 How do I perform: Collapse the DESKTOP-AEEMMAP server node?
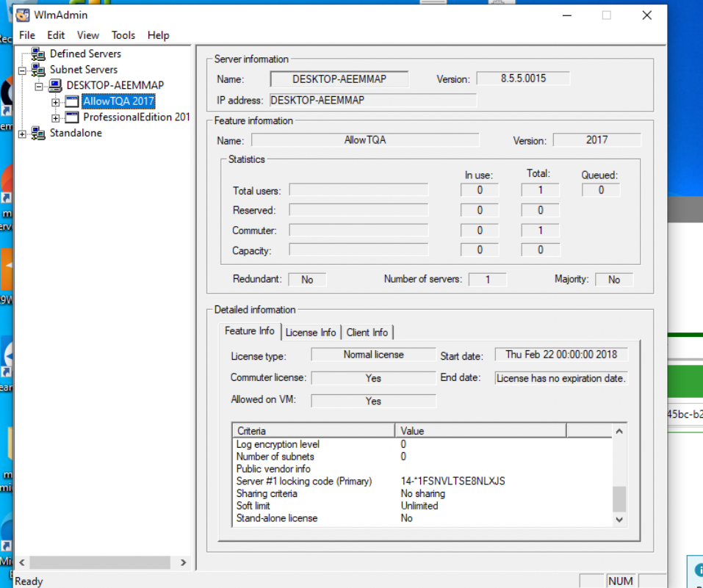39,87
